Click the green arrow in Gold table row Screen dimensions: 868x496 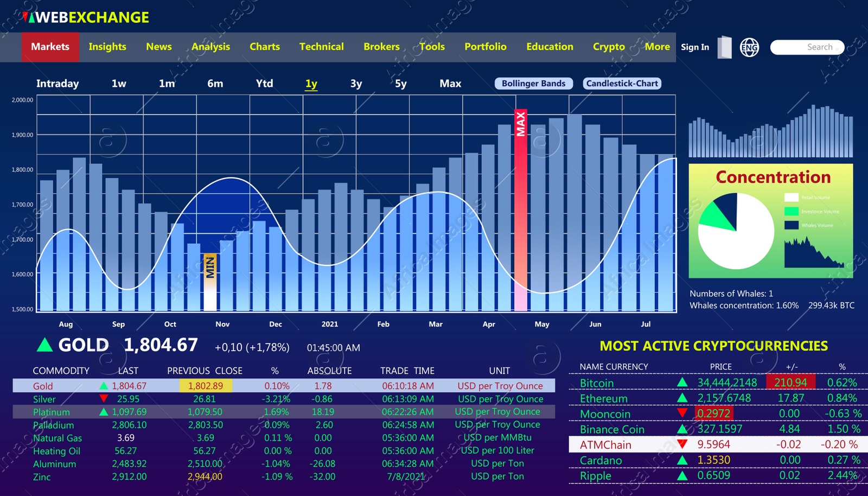pyautogui.click(x=103, y=386)
